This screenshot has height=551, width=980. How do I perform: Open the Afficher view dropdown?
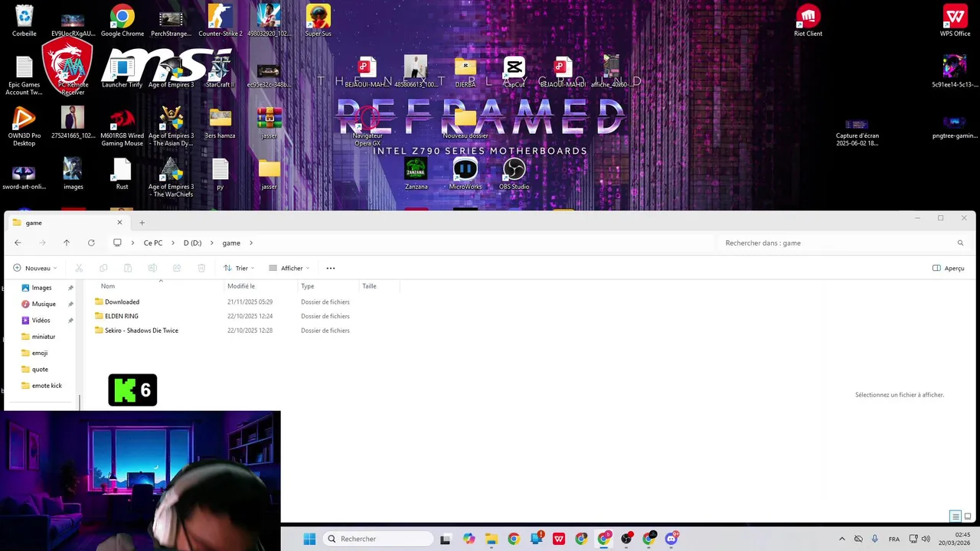(289, 268)
